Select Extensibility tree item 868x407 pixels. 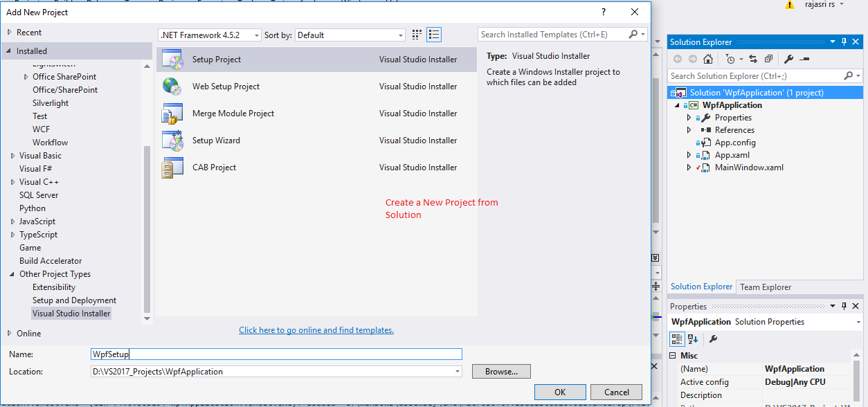tap(54, 287)
